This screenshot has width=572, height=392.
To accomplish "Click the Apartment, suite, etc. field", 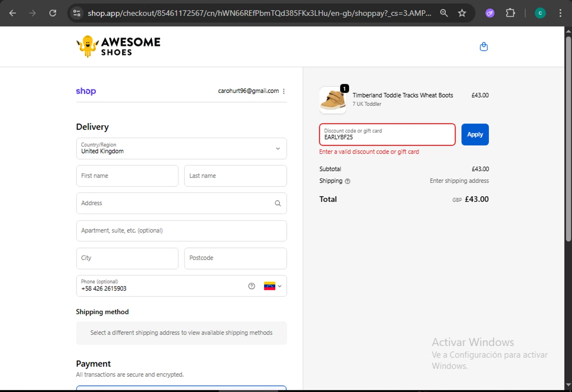I will click(182, 231).
